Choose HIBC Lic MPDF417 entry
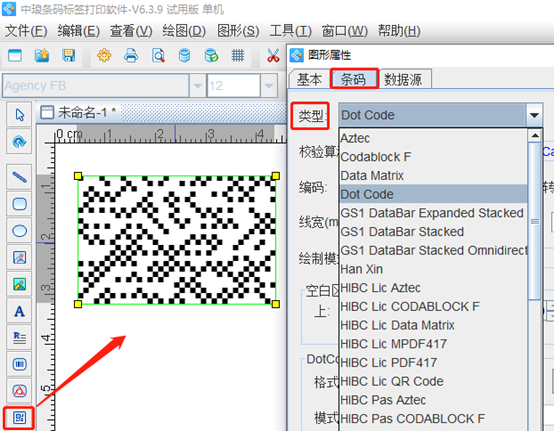Image resolution: width=554 pixels, height=431 pixels. click(x=433, y=344)
